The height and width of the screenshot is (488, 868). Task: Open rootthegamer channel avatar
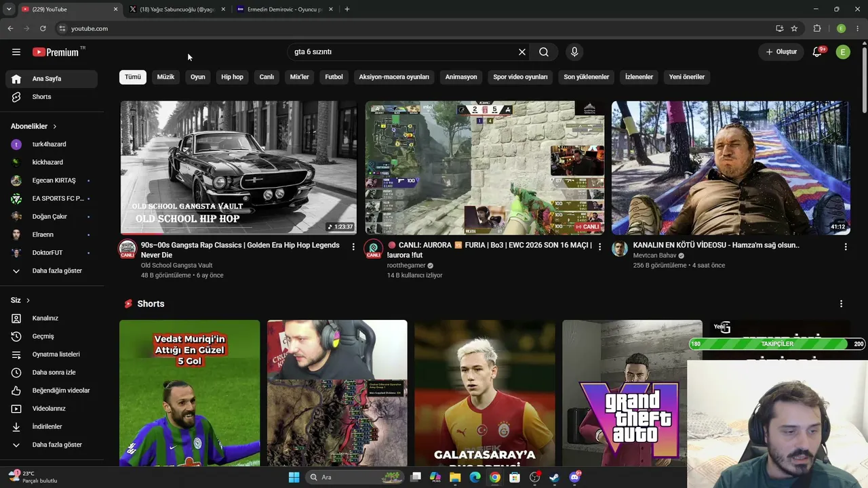point(373,249)
